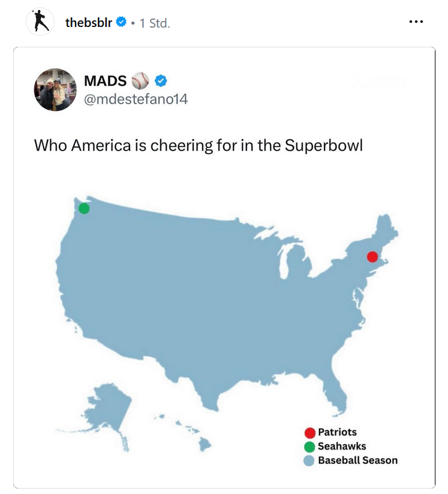Select the blue Baseball Season legend swatch
Image resolution: width=448 pixels, height=494 pixels.
point(310,460)
